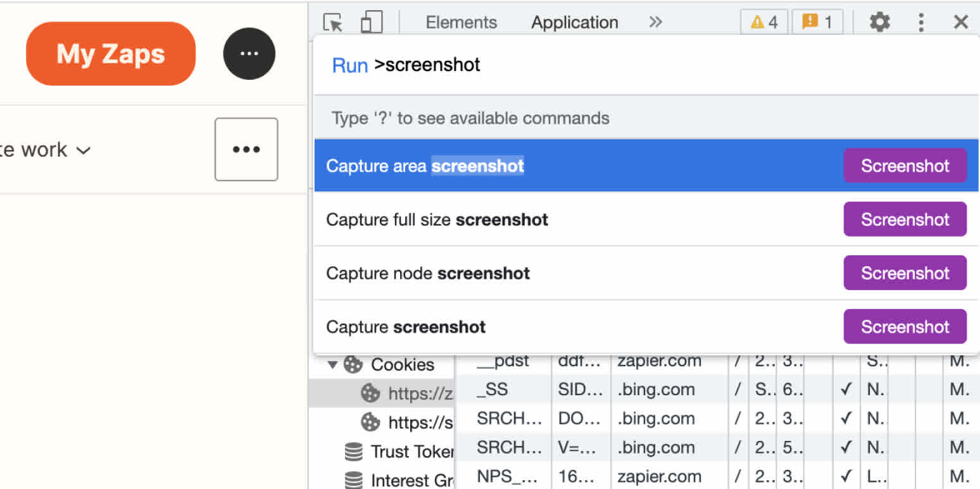Open the issues badge showing 1 issue
980x489 pixels.
tap(817, 22)
